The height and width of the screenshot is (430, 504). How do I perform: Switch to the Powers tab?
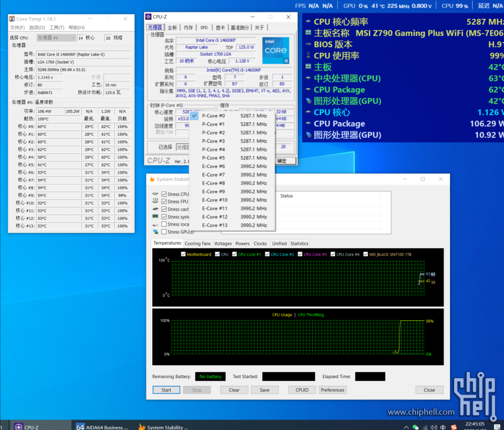point(242,244)
